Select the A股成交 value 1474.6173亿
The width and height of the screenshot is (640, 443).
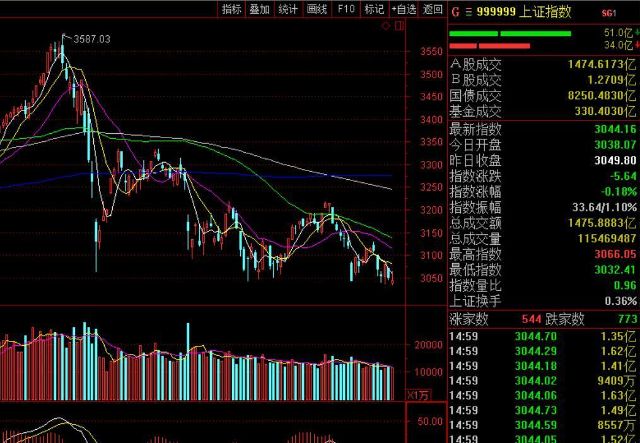602,64
